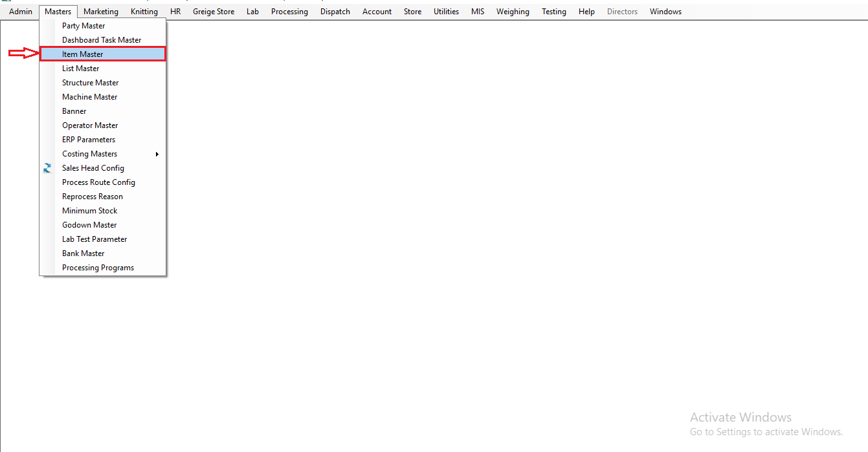This screenshot has width=868, height=452.
Task: Select Lab Test Parameter
Action: tap(103, 239)
